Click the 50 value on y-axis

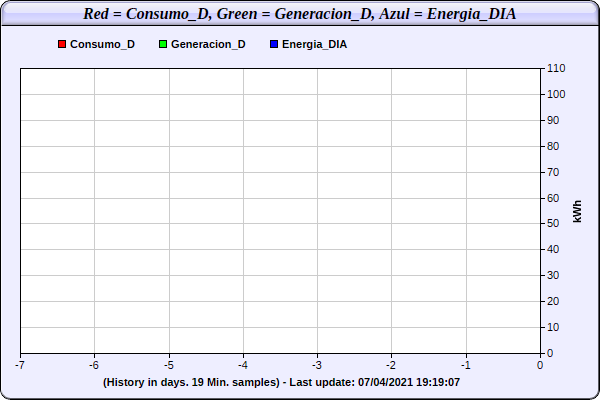click(x=553, y=223)
